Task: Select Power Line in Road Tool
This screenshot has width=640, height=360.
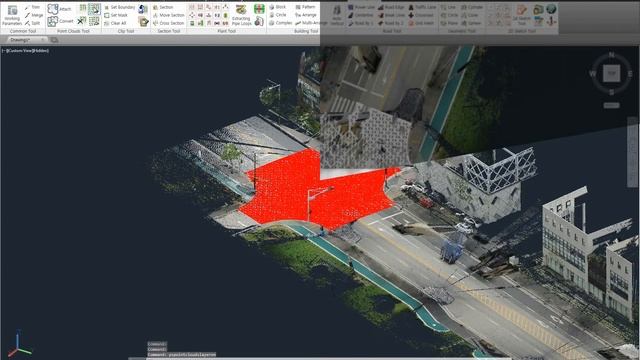Action: 361,7
